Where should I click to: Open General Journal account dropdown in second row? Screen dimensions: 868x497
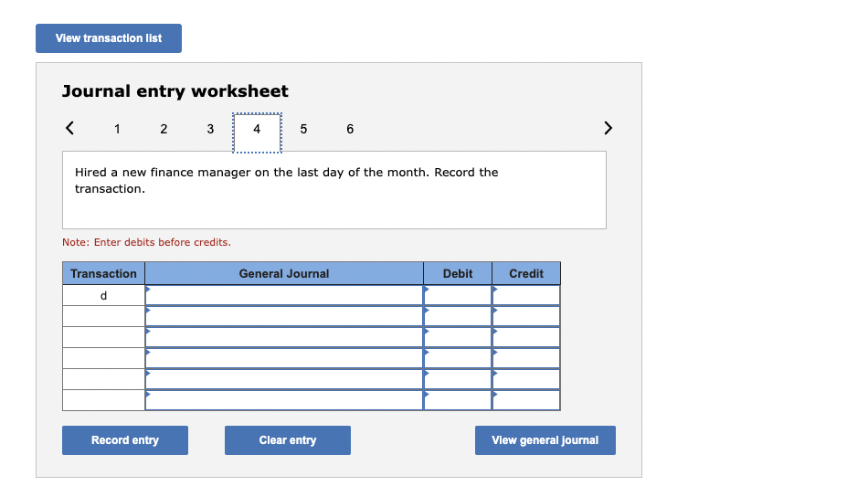coord(284,316)
